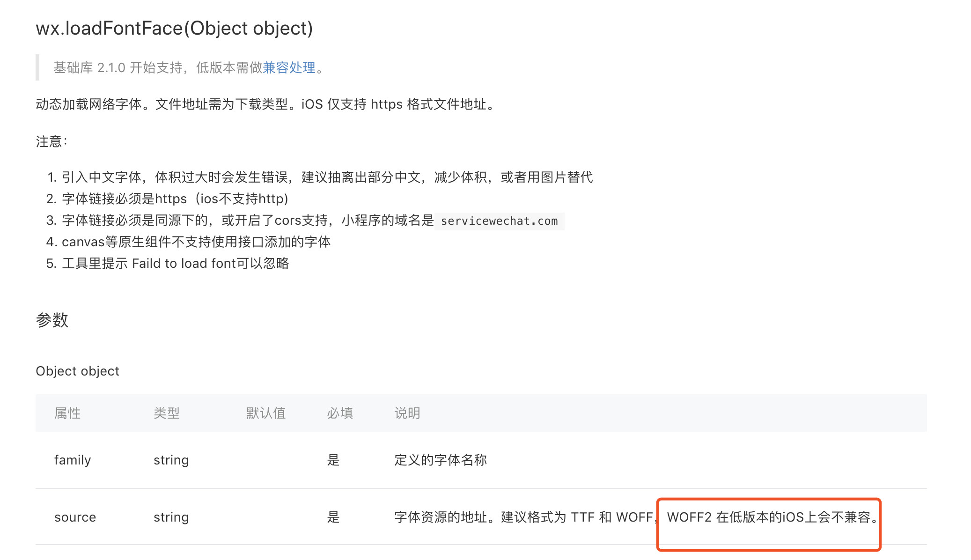The width and height of the screenshot is (971, 560).
Task: Click the 类型 column header
Action: tap(167, 413)
